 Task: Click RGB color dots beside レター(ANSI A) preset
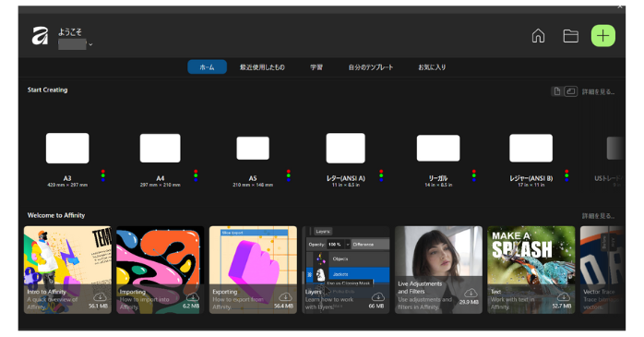(381, 175)
